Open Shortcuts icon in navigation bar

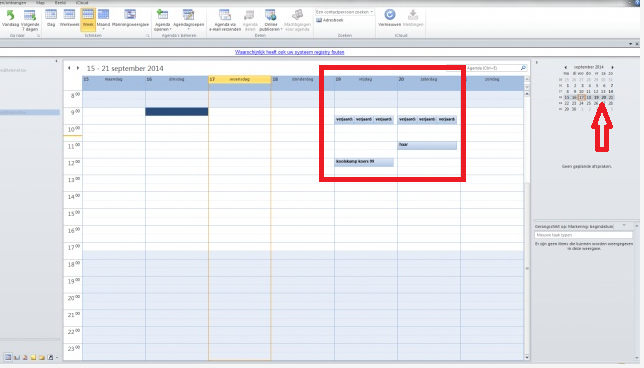click(50, 358)
